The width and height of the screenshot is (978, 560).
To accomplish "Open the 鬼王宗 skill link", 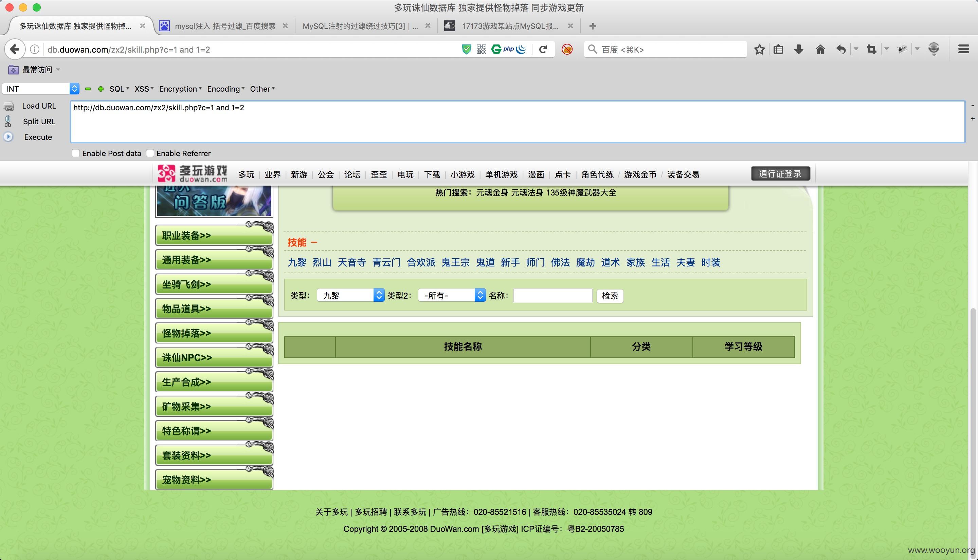I will coord(455,262).
